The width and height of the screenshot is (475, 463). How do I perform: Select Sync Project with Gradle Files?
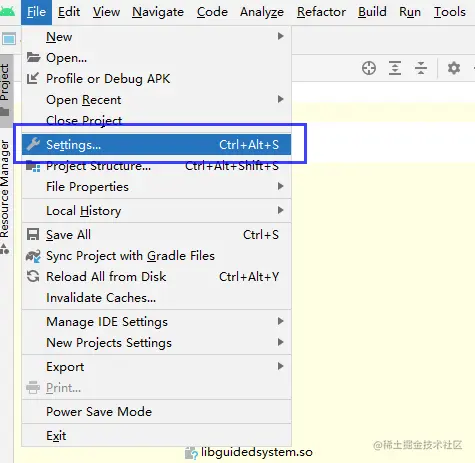[x=156, y=256]
